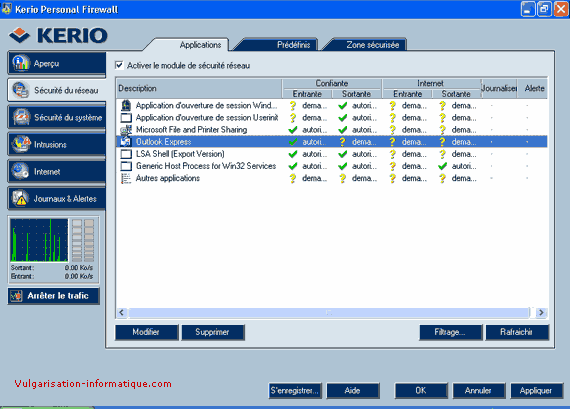Click LSA Shell Internet Entrante question mark
570x409 pixels.
click(392, 154)
